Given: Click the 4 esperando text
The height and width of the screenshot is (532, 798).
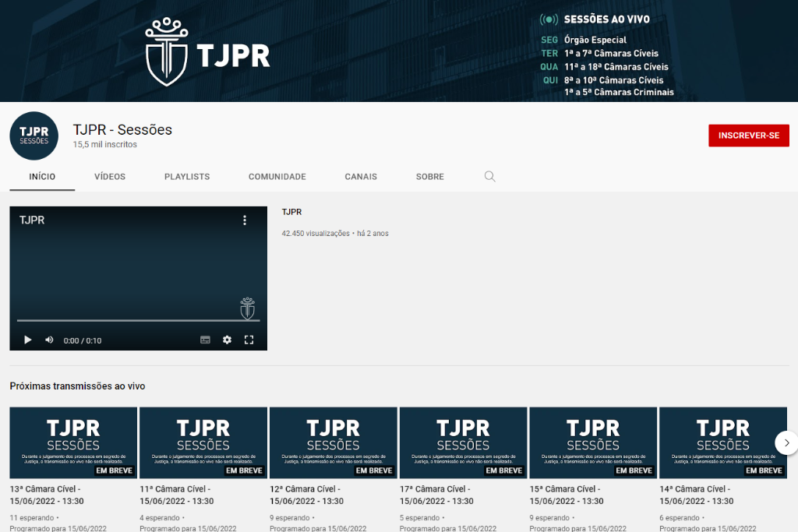Looking at the screenshot, I should pyautogui.click(x=160, y=518).
